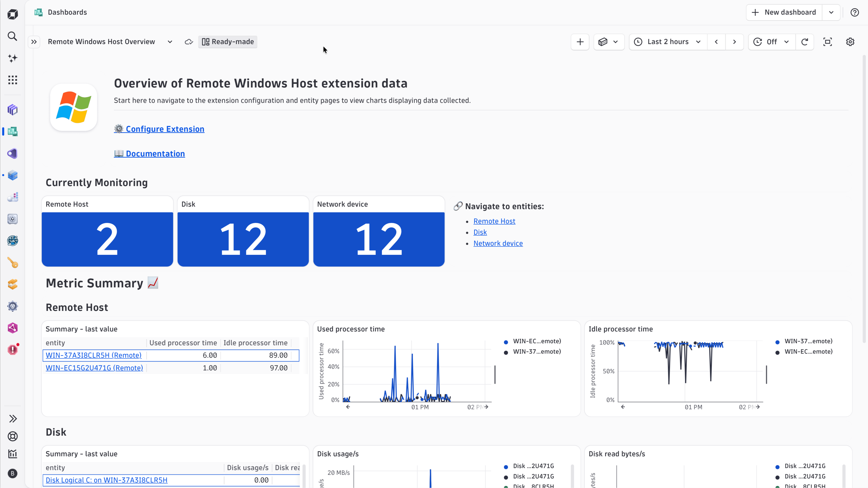Viewport: 868px width, 488px height.
Task: Pan Idle processor time chart right
Action: click(x=758, y=407)
